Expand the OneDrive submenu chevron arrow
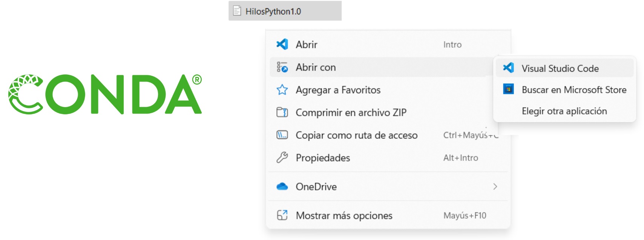The width and height of the screenshot is (644, 240). (x=495, y=186)
